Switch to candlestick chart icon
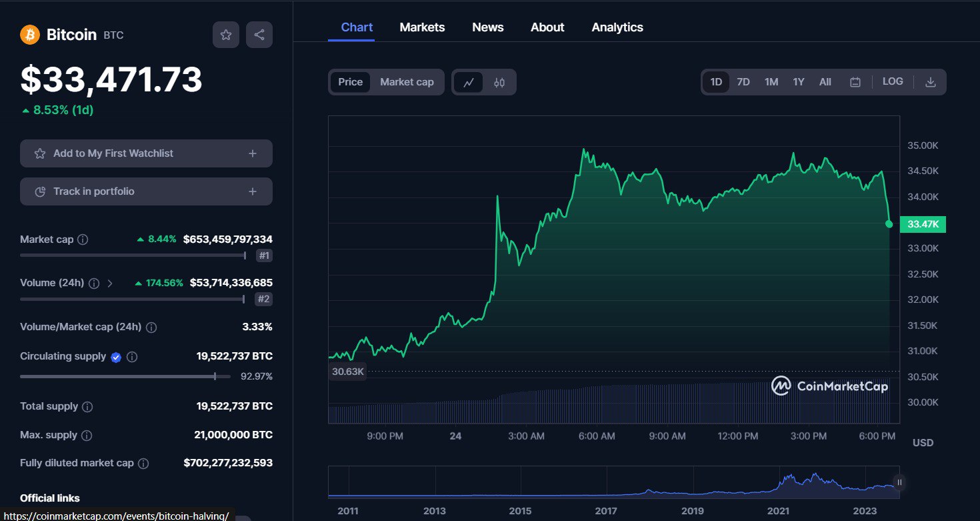Screen dimensions: 980x521 click(499, 82)
